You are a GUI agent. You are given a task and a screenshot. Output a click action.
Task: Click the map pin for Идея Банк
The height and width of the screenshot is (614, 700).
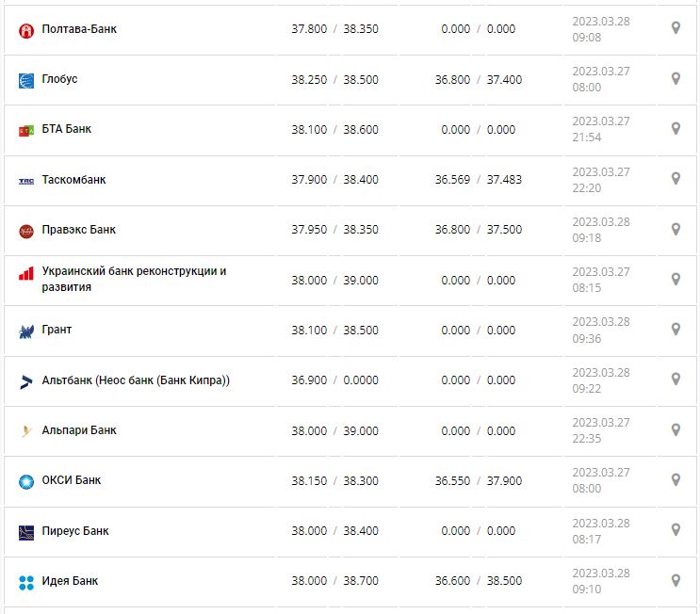pyautogui.click(x=676, y=580)
